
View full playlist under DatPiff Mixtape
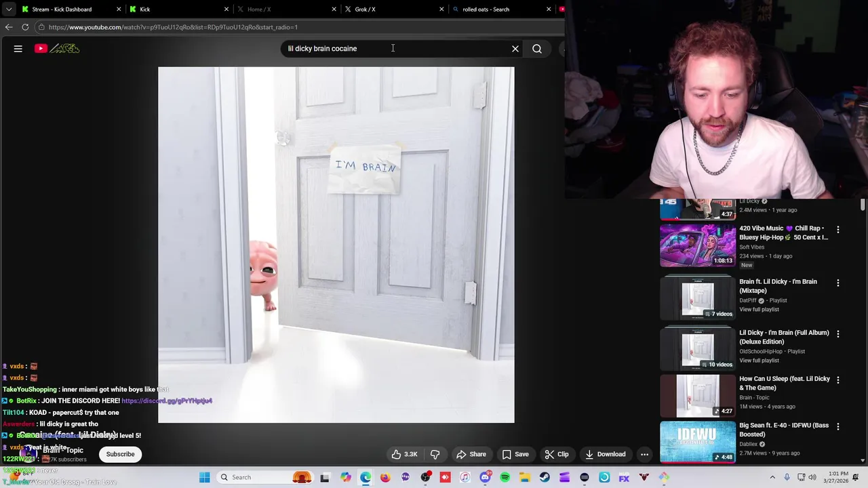[x=759, y=310]
